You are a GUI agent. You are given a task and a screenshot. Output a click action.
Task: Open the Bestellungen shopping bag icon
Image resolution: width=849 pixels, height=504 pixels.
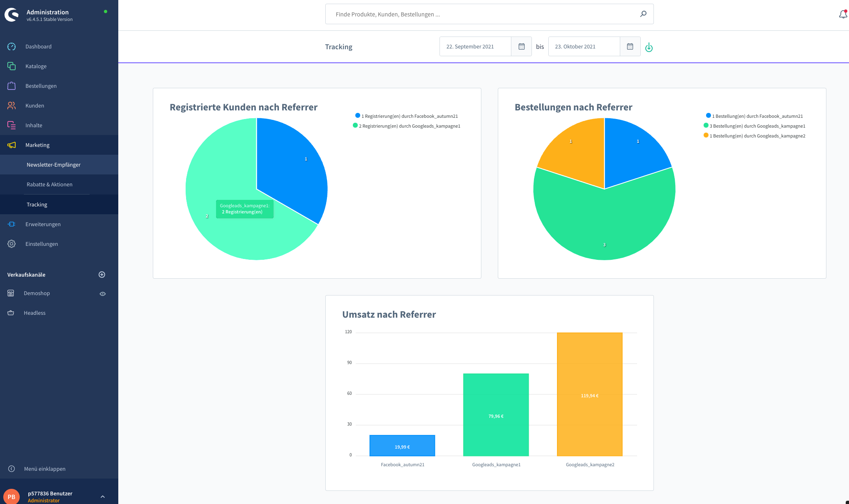[x=12, y=86]
